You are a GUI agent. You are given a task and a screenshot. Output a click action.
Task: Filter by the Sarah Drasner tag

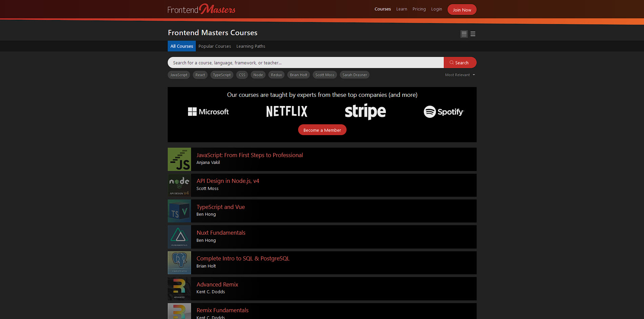(355, 75)
